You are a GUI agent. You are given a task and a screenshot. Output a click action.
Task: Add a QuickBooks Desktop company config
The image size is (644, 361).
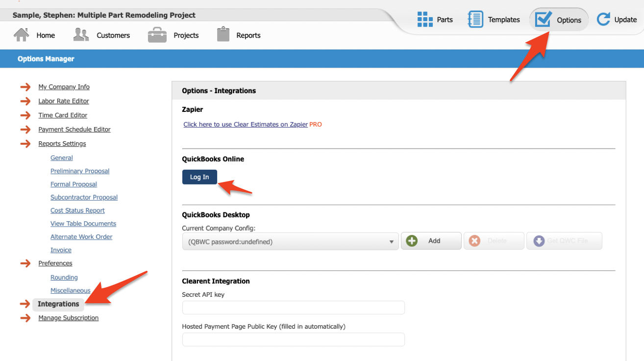coord(431,241)
